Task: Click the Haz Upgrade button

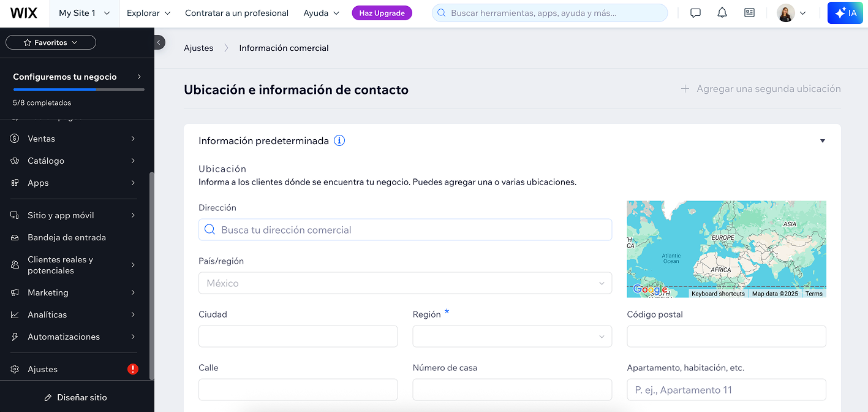Action: (382, 13)
